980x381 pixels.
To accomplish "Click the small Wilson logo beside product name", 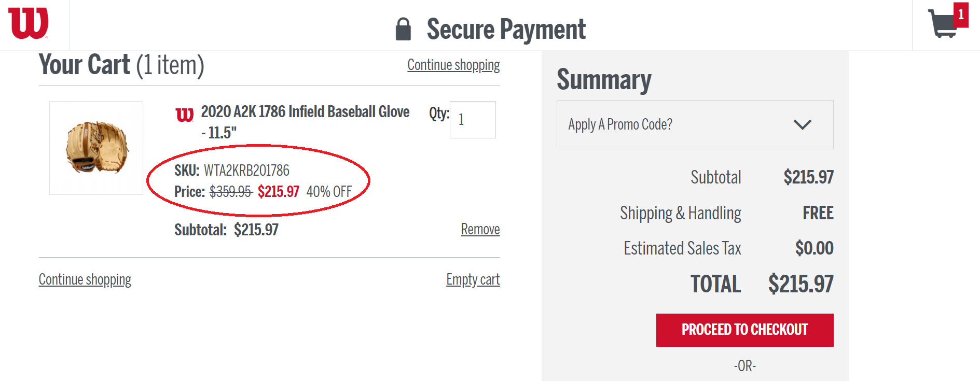I will click(184, 115).
